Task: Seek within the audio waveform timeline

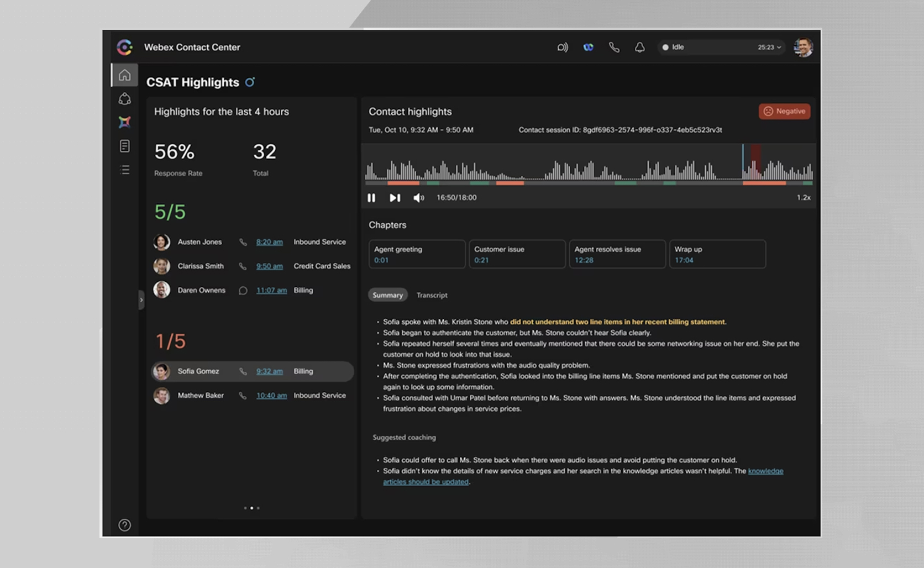Action: pos(588,166)
